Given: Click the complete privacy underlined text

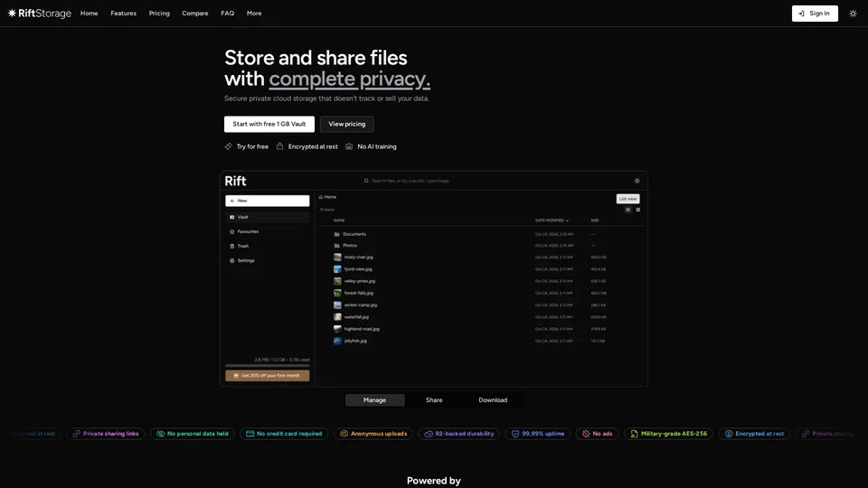Looking at the screenshot, I should 349,80.
